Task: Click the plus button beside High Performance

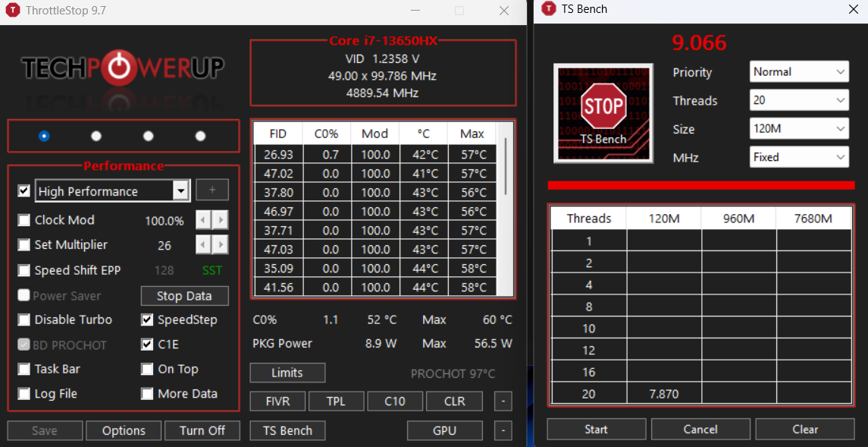Action: point(212,190)
